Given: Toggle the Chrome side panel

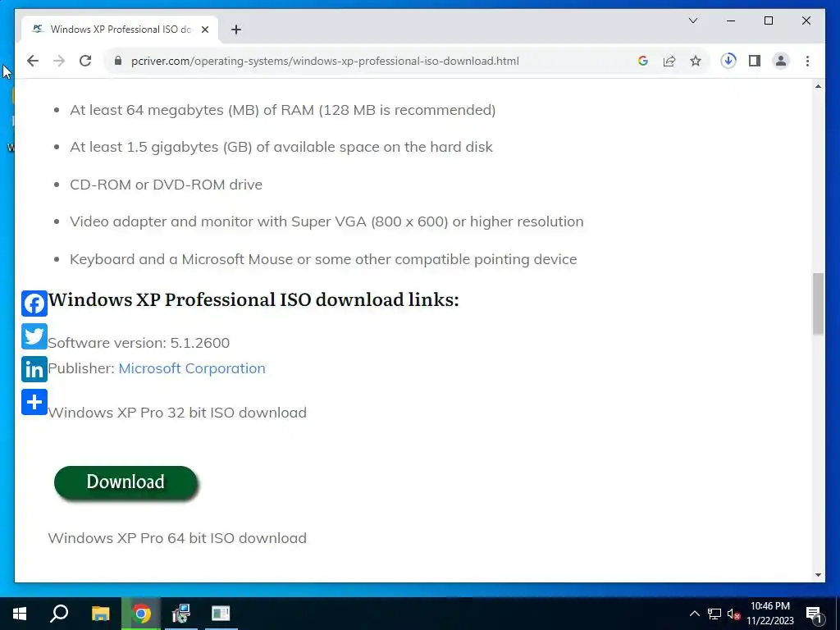Looking at the screenshot, I should (x=755, y=61).
